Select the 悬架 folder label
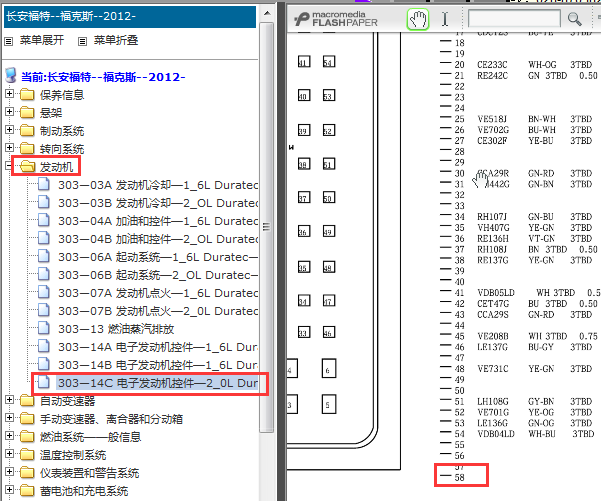The width and height of the screenshot is (601, 501). click(51, 113)
